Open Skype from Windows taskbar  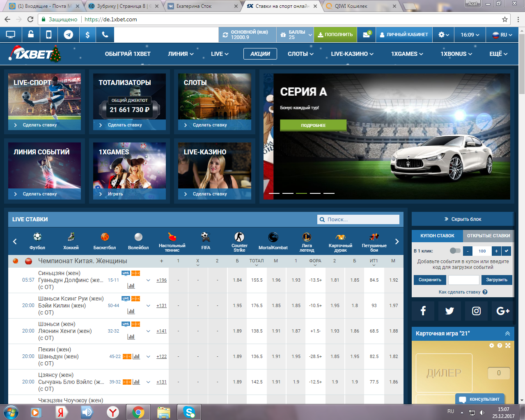(189, 412)
